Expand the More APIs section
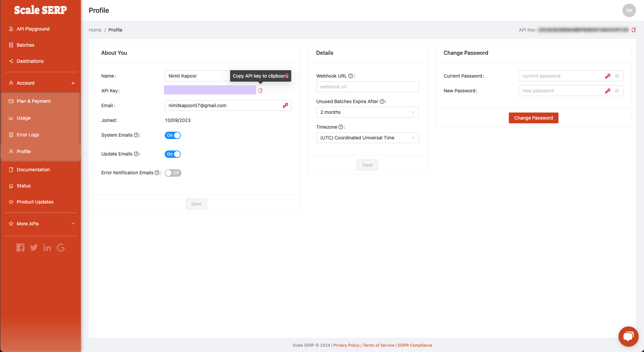The width and height of the screenshot is (644, 352). coord(40,223)
